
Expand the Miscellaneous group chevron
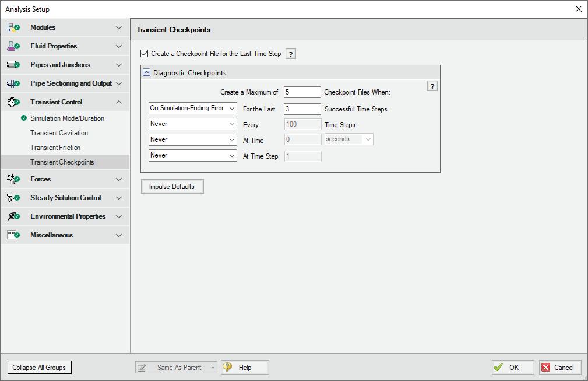pyautogui.click(x=119, y=235)
